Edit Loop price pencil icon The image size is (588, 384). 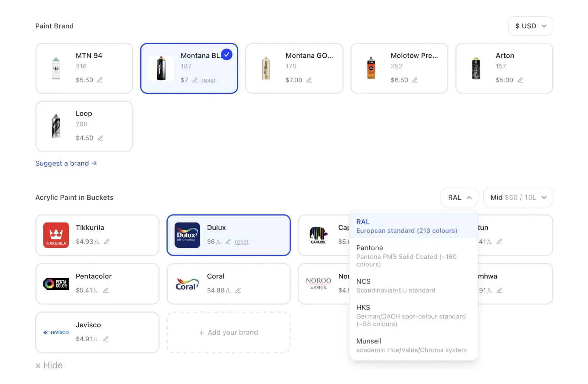[100, 138]
